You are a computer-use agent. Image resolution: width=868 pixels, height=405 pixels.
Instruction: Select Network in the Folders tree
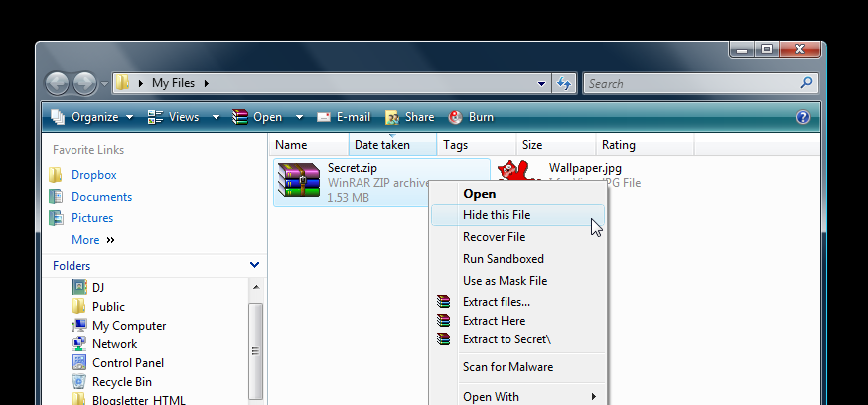point(114,344)
